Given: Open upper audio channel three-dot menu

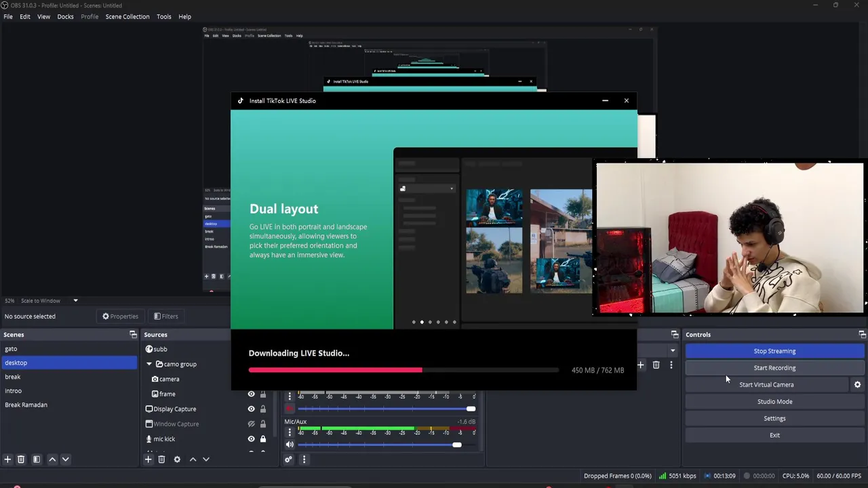Looking at the screenshot, I should pos(290,396).
